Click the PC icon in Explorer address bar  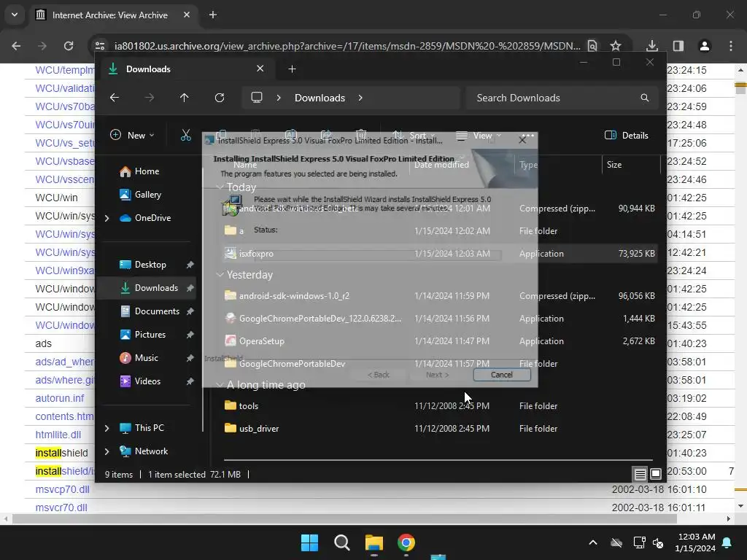[257, 98]
